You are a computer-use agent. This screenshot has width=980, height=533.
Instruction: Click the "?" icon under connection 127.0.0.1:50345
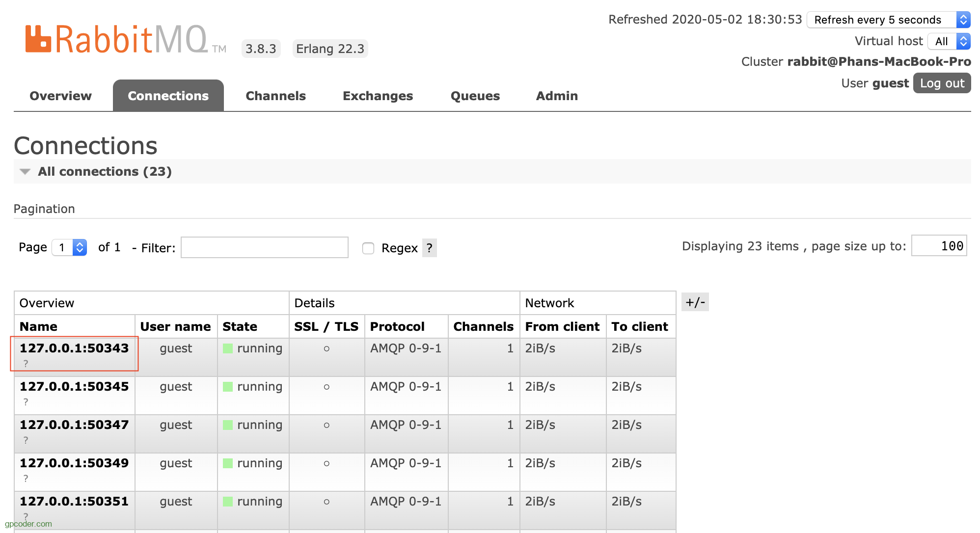click(x=25, y=401)
